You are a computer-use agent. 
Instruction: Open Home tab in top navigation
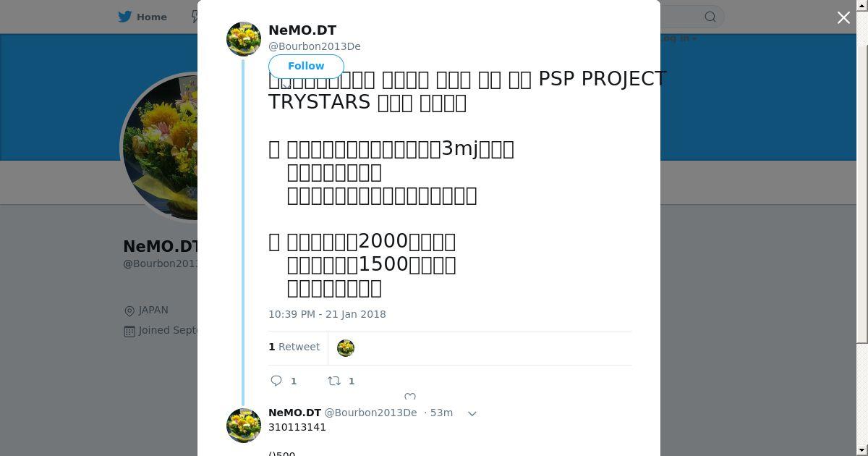click(142, 17)
